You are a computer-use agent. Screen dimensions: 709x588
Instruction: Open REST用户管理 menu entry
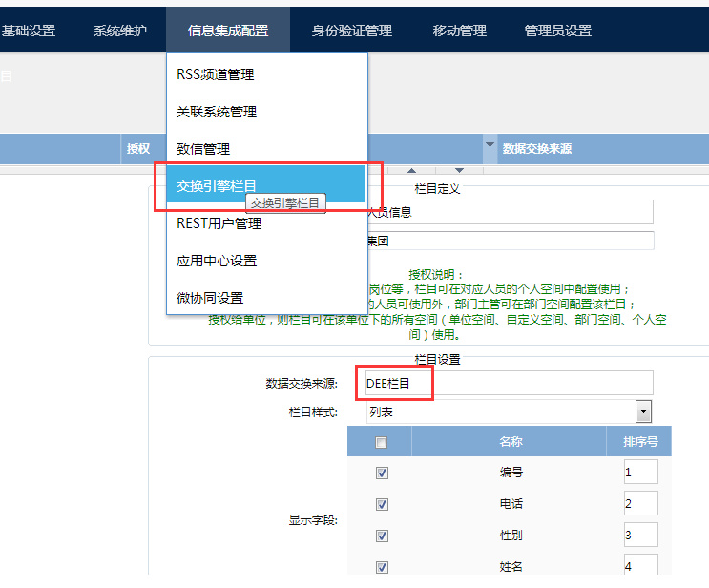(219, 223)
